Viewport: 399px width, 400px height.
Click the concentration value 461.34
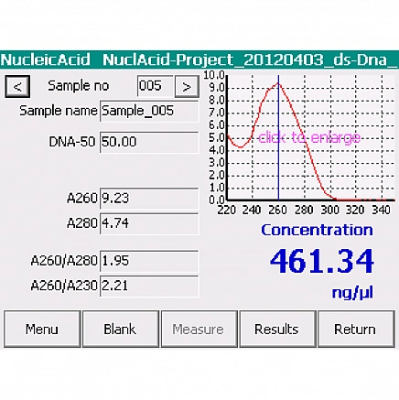coord(322,261)
